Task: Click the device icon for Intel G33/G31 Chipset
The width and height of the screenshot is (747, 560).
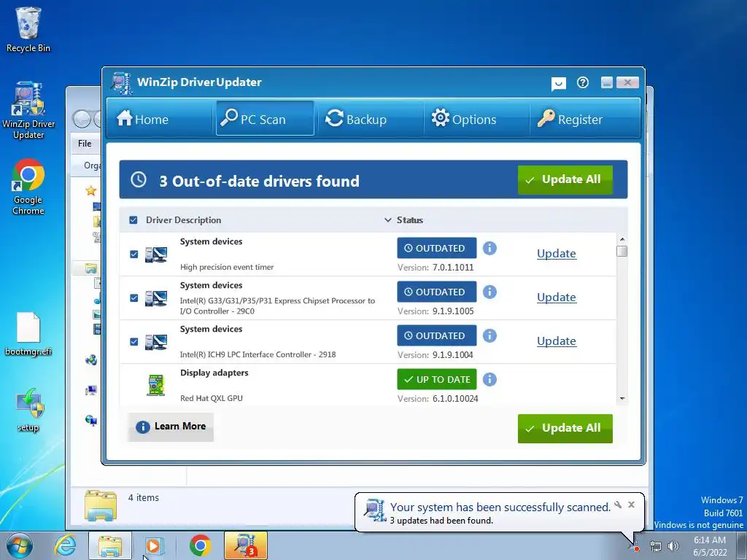Action: click(x=156, y=298)
